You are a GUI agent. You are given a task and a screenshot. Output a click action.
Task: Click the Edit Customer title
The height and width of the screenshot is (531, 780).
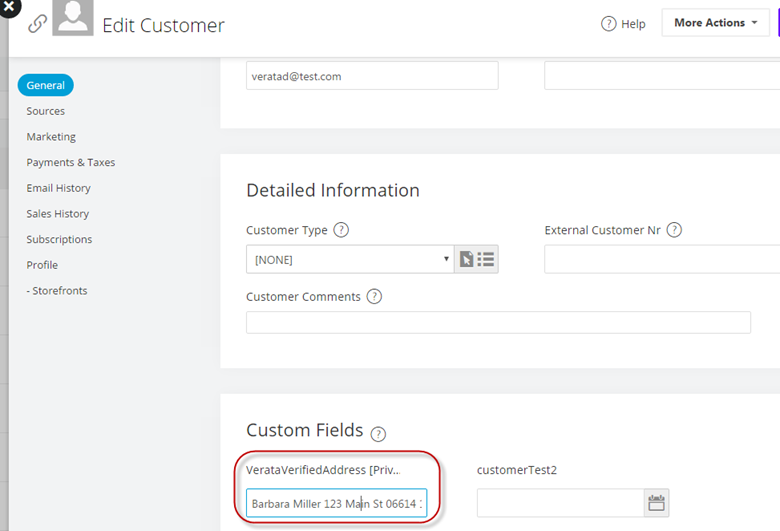(x=163, y=25)
